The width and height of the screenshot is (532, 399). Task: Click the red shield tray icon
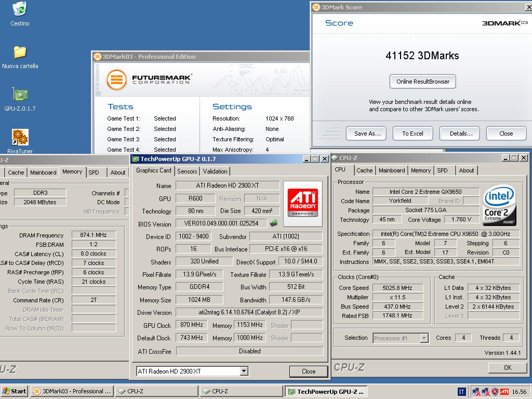tap(495, 392)
